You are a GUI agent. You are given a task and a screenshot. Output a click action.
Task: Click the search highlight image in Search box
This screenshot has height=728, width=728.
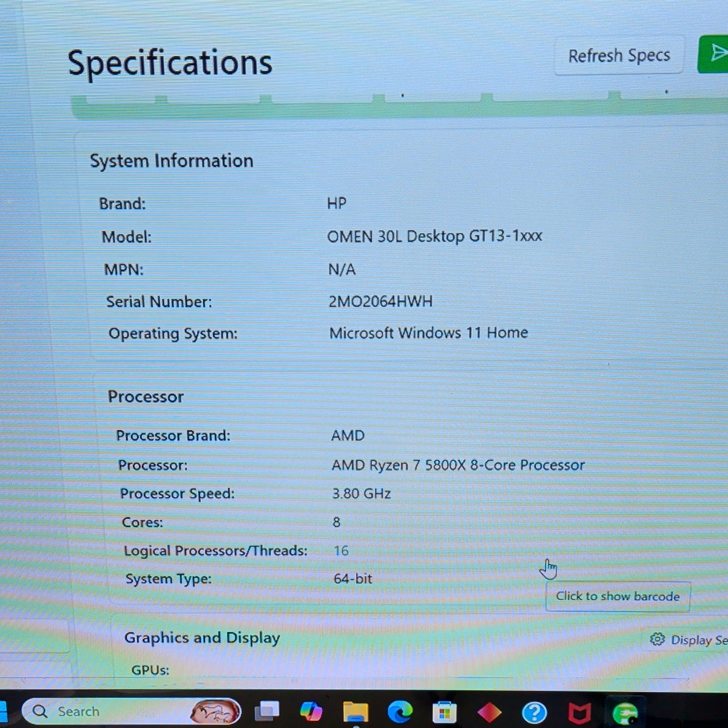click(214, 711)
